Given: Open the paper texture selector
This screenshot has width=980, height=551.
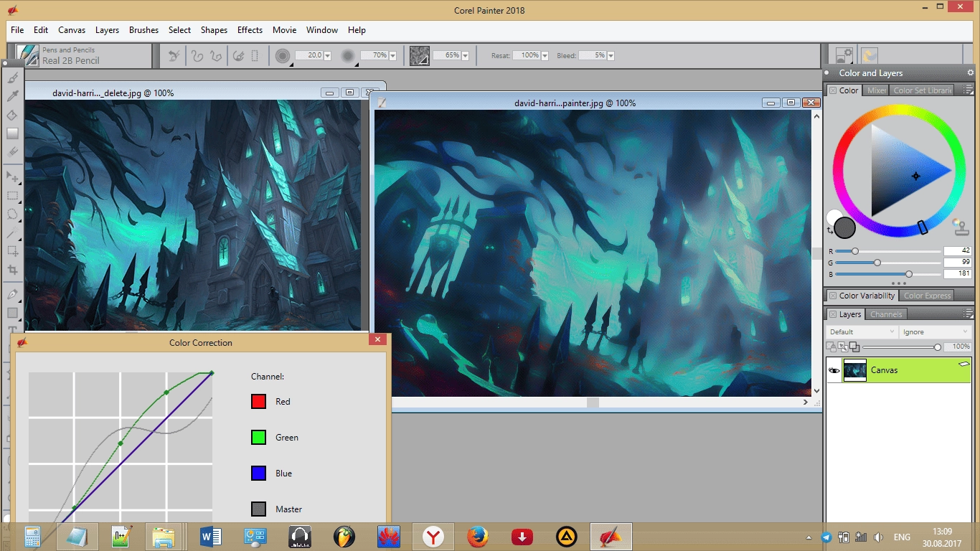Looking at the screenshot, I should click(420, 55).
